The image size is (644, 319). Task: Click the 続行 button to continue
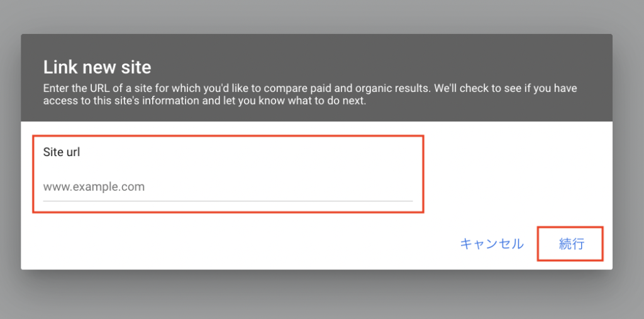click(x=571, y=244)
